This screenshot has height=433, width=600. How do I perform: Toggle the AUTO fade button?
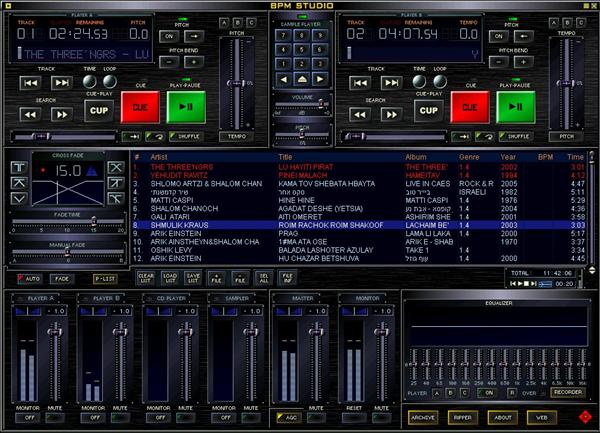point(29,279)
